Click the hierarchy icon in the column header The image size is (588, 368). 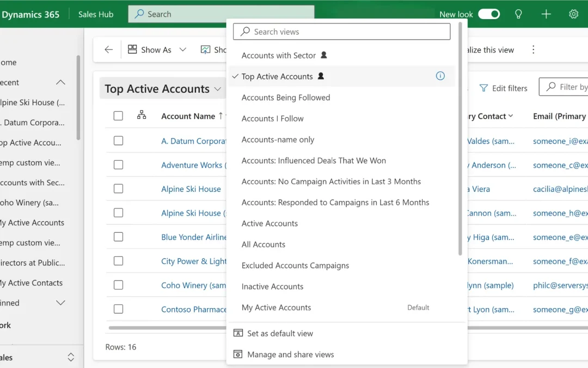[142, 115]
